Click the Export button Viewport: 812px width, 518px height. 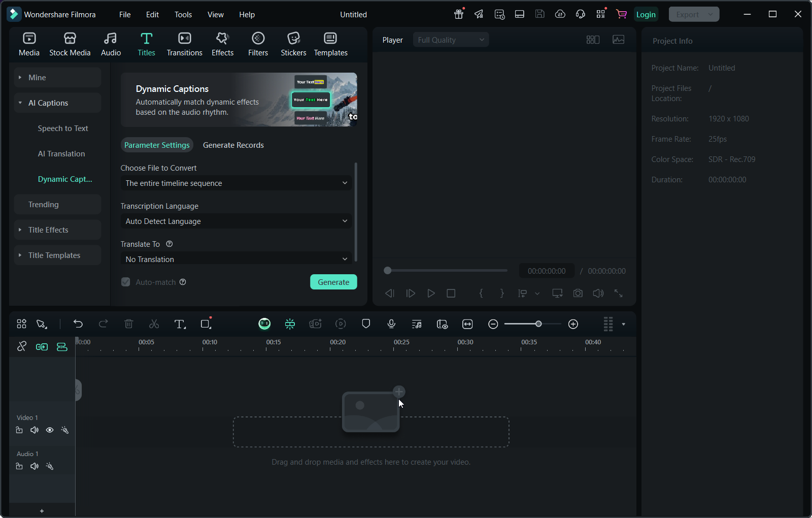coord(694,14)
